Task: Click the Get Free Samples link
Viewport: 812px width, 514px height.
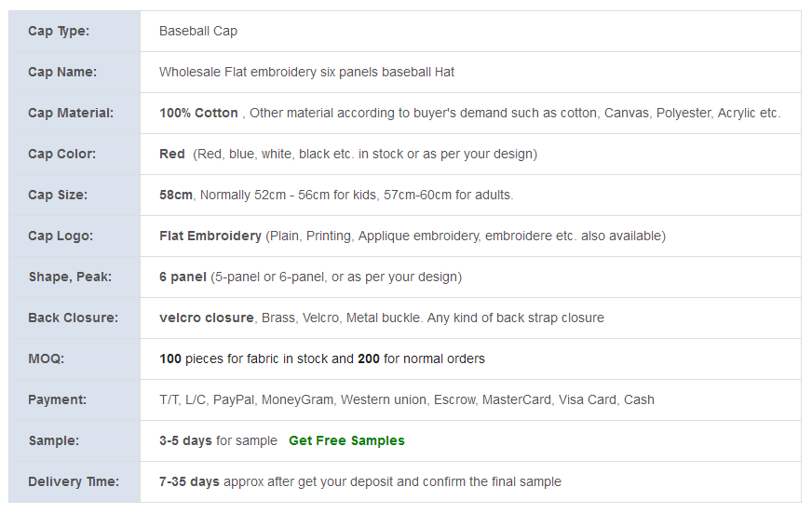Action: [346, 440]
